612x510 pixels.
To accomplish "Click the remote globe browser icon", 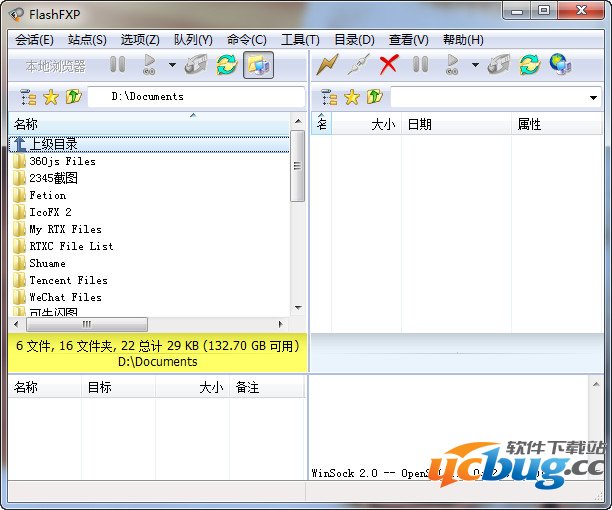I will 560,65.
